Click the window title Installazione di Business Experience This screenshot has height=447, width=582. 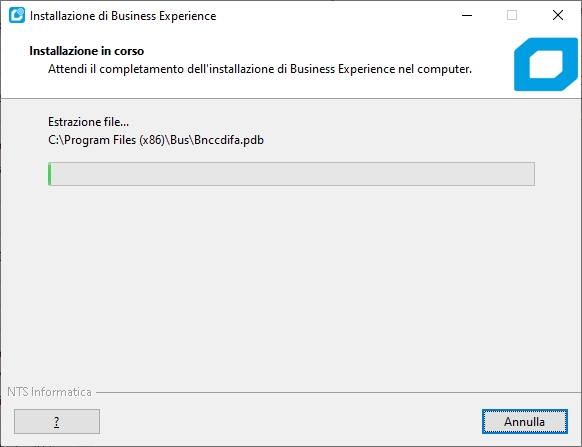[x=123, y=16]
